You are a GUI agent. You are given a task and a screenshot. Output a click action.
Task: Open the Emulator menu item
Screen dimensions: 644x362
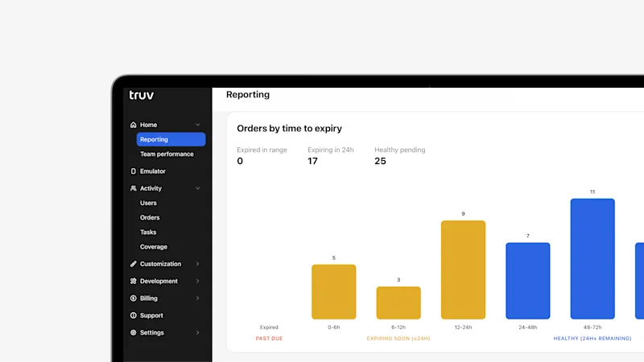click(x=153, y=171)
